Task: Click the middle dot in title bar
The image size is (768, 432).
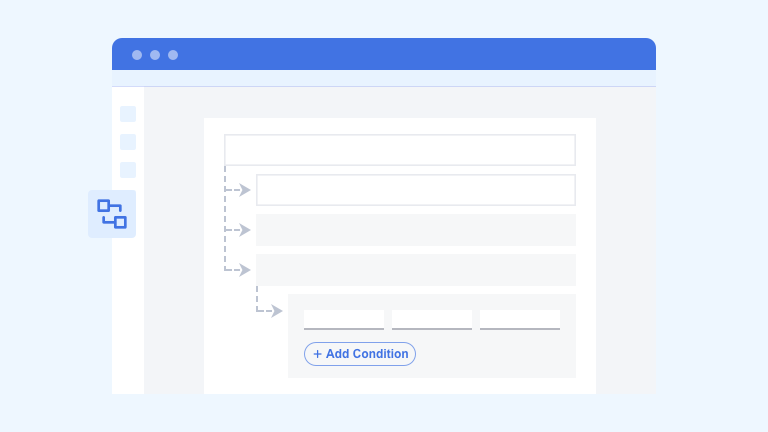Action: [155, 55]
